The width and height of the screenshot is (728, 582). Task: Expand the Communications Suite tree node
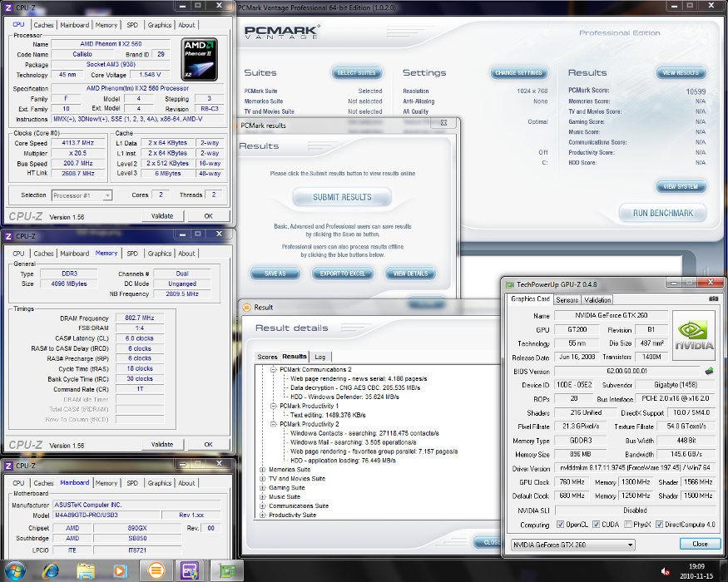pos(263,506)
